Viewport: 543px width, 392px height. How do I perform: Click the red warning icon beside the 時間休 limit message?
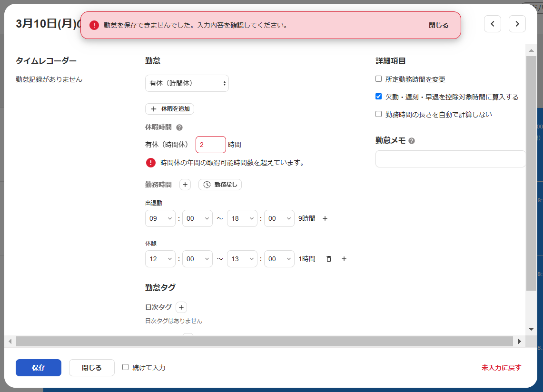click(x=151, y=163)
